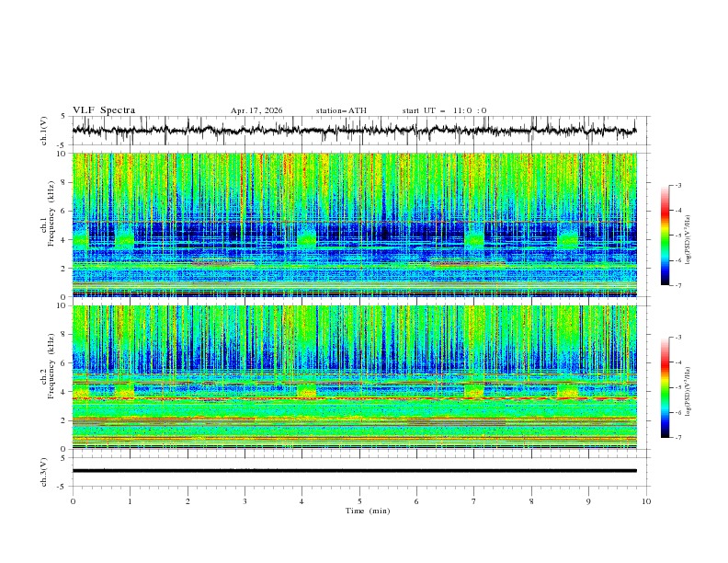The image size is (728, 563).
Task: Click the ch.3(V) axis "-5" tick label
Action: 63,487
